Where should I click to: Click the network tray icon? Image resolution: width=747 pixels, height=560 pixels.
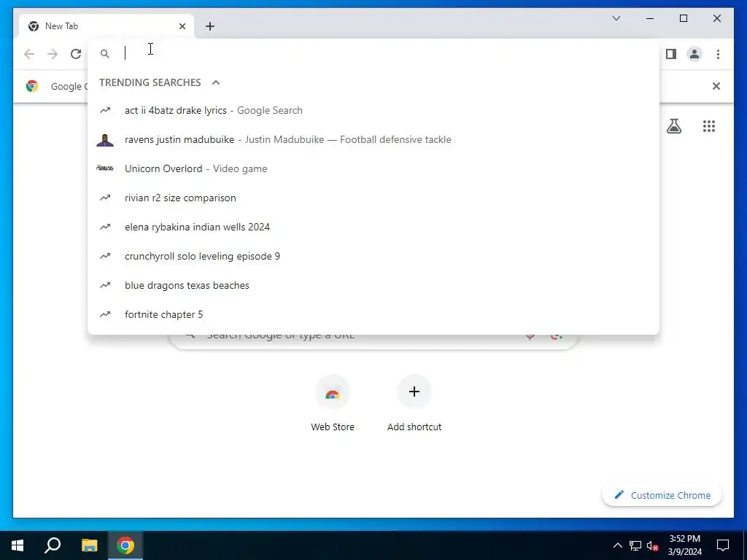[x=635, y=545]
